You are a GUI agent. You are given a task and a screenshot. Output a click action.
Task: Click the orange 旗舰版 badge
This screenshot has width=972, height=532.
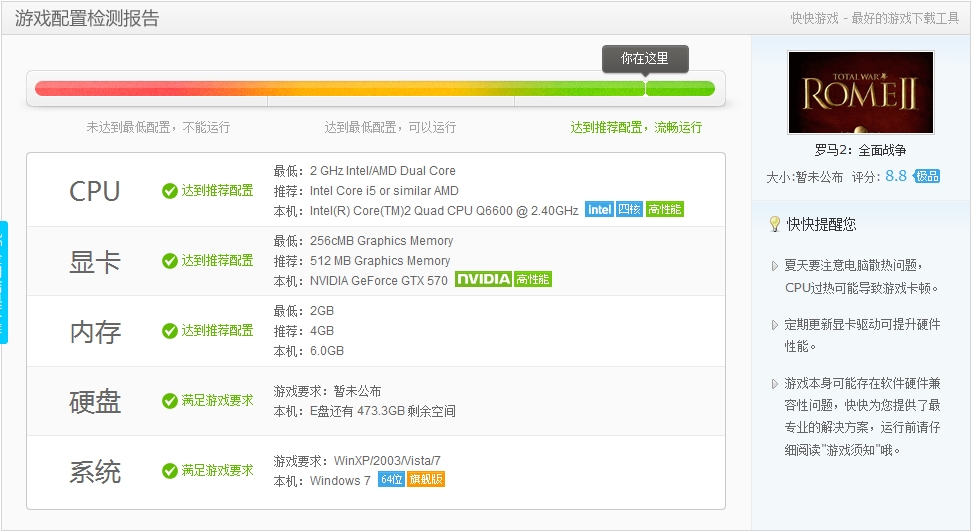[x=426, y=479]
